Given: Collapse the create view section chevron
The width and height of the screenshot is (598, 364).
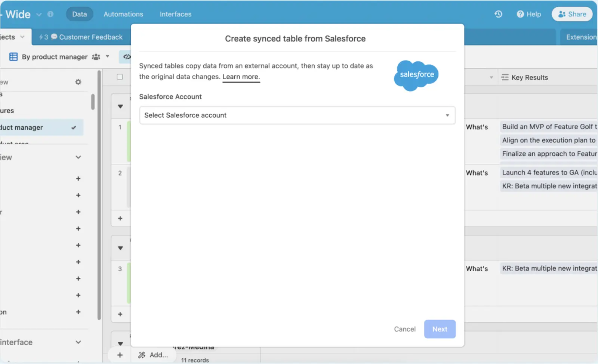Looking at the screenshot, I should (78, 157).
